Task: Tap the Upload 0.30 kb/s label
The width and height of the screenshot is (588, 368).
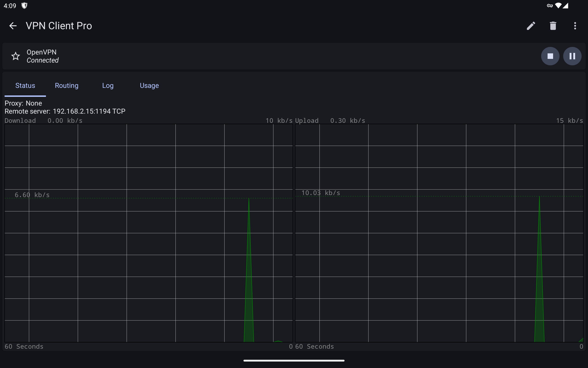Action: click(x=330, y=121)
